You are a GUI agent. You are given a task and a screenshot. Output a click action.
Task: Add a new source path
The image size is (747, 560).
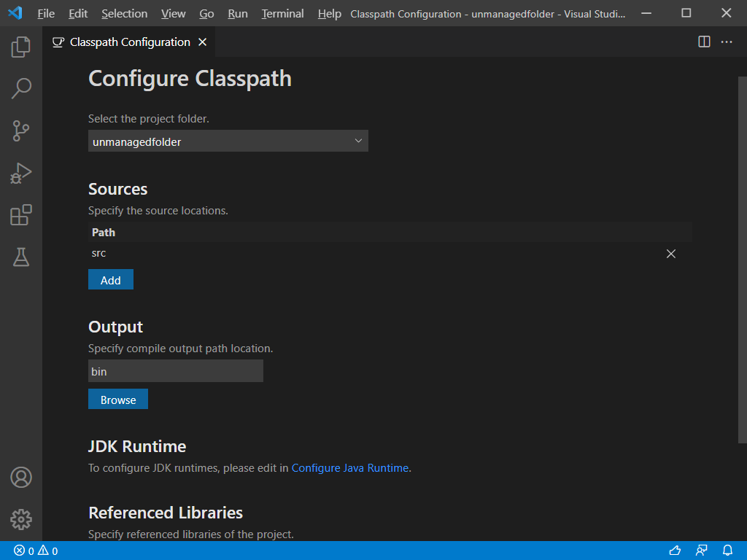[110, 279]
